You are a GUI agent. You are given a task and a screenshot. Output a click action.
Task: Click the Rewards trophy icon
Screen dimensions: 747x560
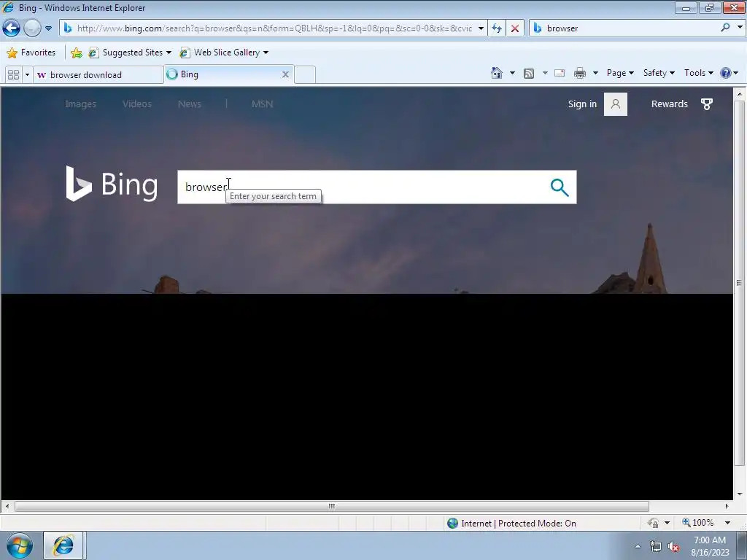[707, 104]
